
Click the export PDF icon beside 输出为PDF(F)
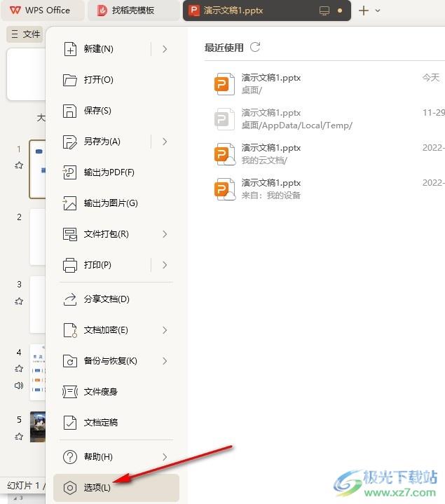click(69, 172)
